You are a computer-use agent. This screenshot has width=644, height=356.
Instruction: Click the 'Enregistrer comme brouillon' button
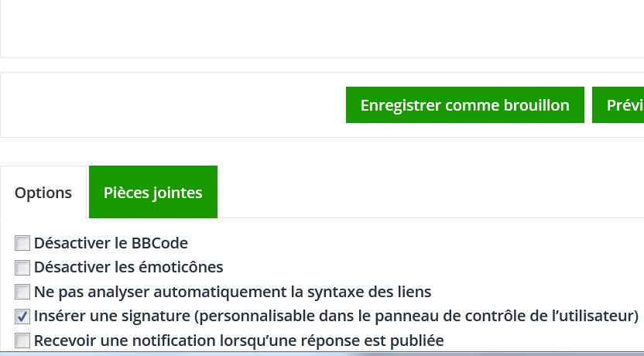[x=464, y=105]
